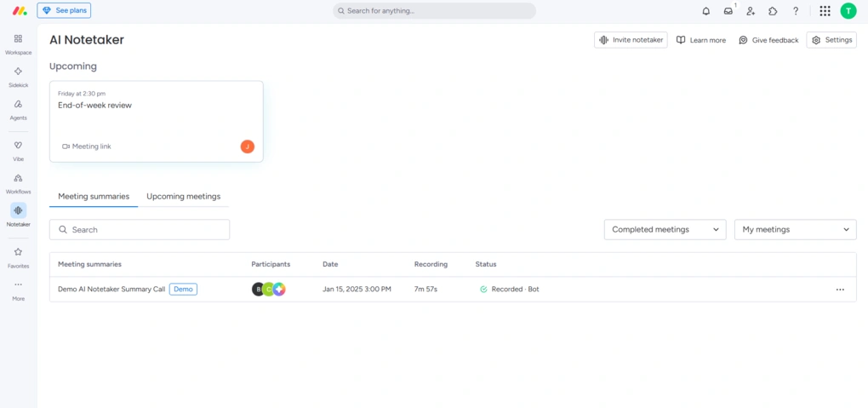Click the Search for anything bar
The width and height of the screenshot is (868, 408).
pos(434,10)
